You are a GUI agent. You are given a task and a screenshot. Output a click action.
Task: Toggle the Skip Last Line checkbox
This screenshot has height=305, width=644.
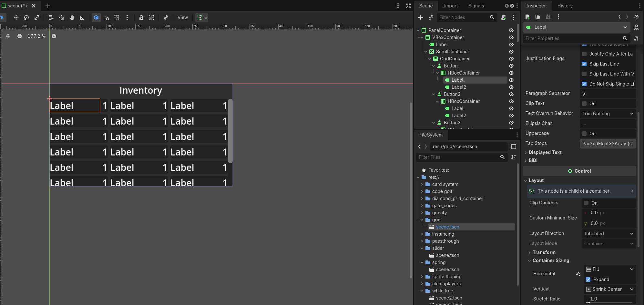tap(584, 64)
